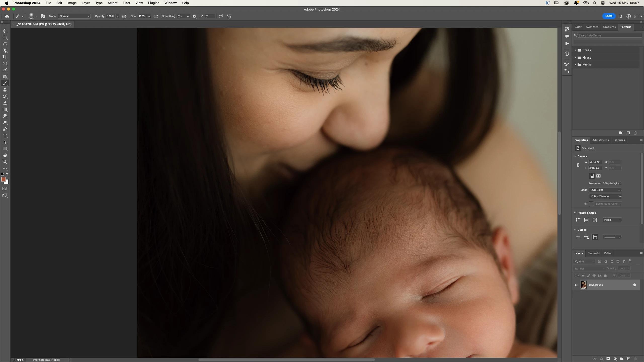Viewport: 644px width, 362px height.
Task: Click the foreground color swatch
Action: tap(3, 179)
